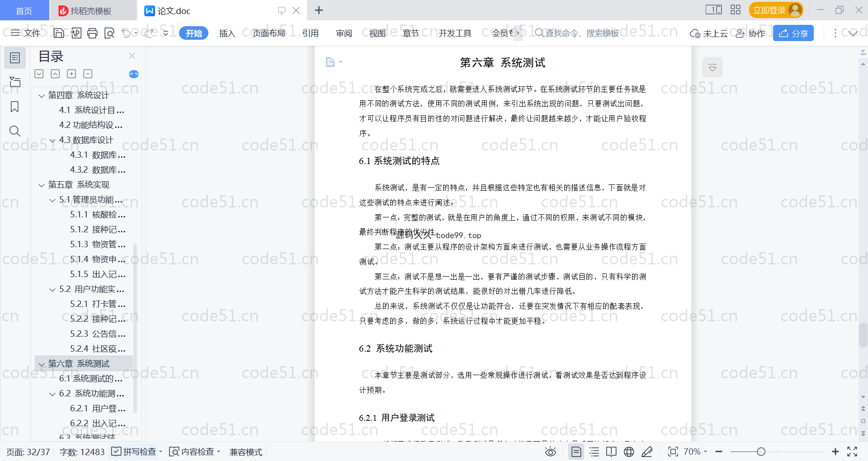Click the zoom slider handle

point(761,452)
